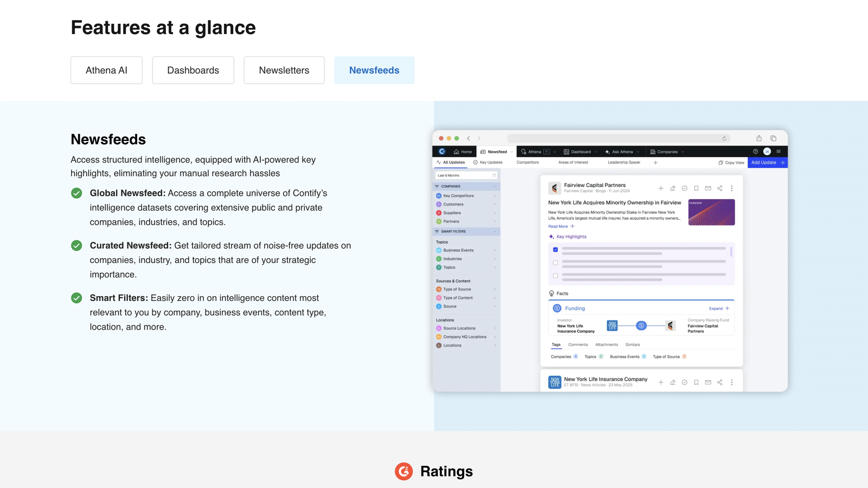Screen dimensions: 868x488
Task: Check the second key highlight checkbox
Action: click(556, 262)
